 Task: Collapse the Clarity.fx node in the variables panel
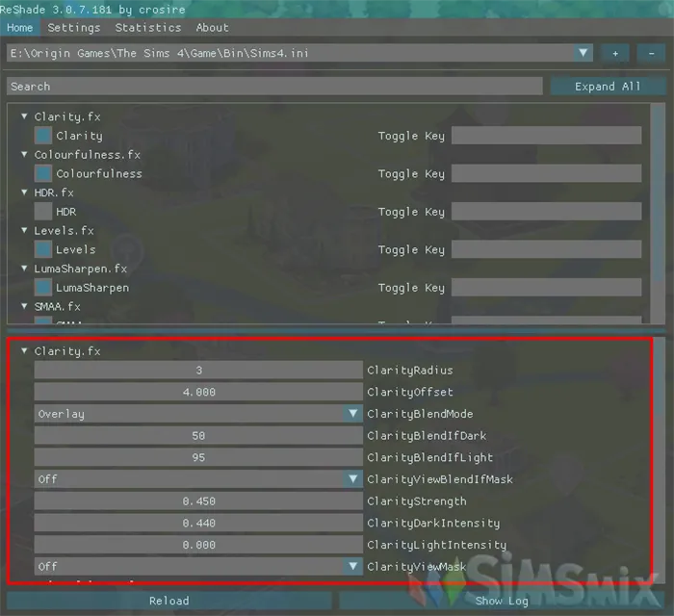tap(24, 351)
